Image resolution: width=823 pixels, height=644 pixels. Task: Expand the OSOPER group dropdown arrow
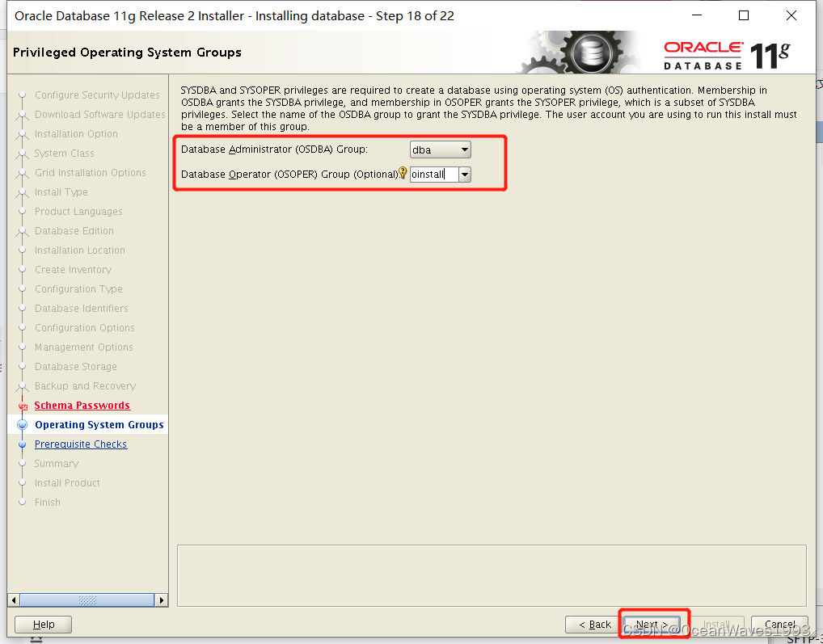(x=465, y=174)
